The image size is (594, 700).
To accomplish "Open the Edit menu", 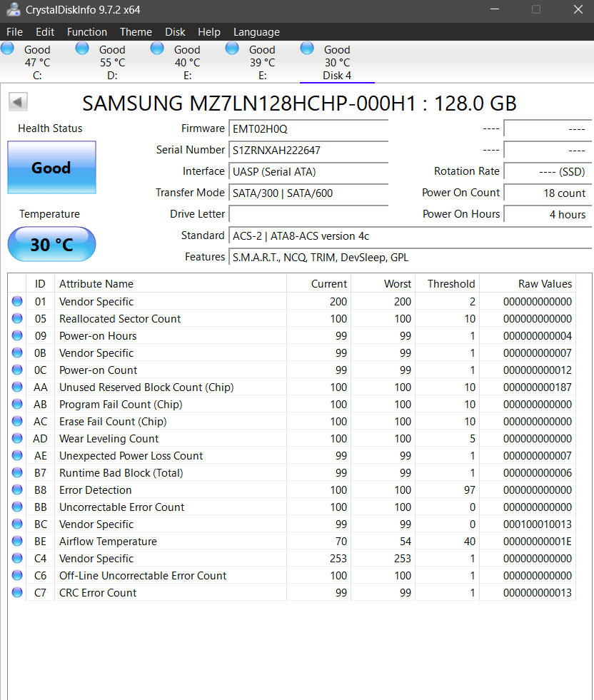I will coord(45,32).
